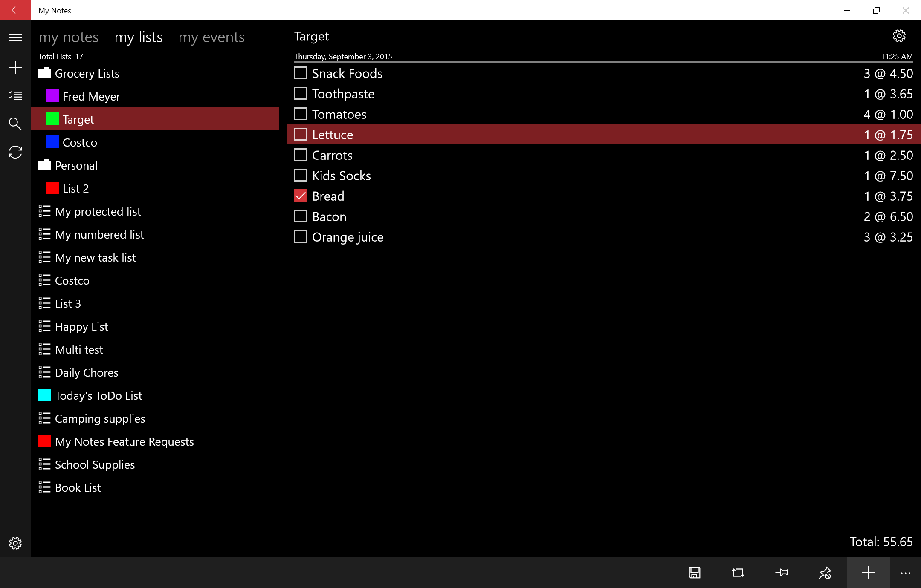Sync notes with the refresh icon
The image size is (921, 588).
(x=15, y=152)
